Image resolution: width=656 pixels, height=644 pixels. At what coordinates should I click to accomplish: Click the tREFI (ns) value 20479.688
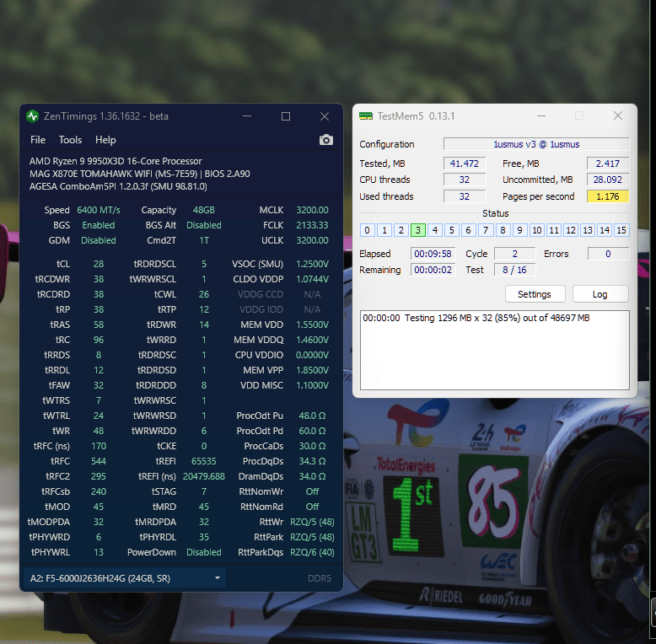[204, 476]
